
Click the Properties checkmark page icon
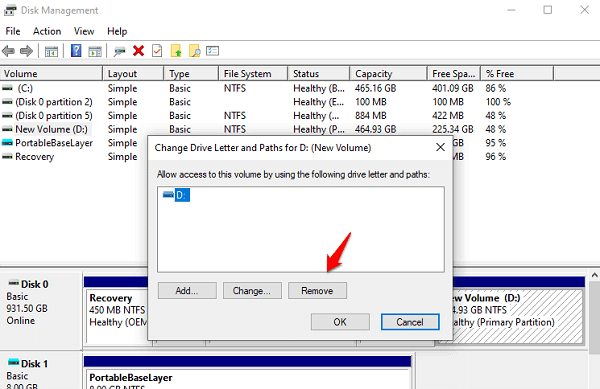pyautogui.click(x=157, y=50)
